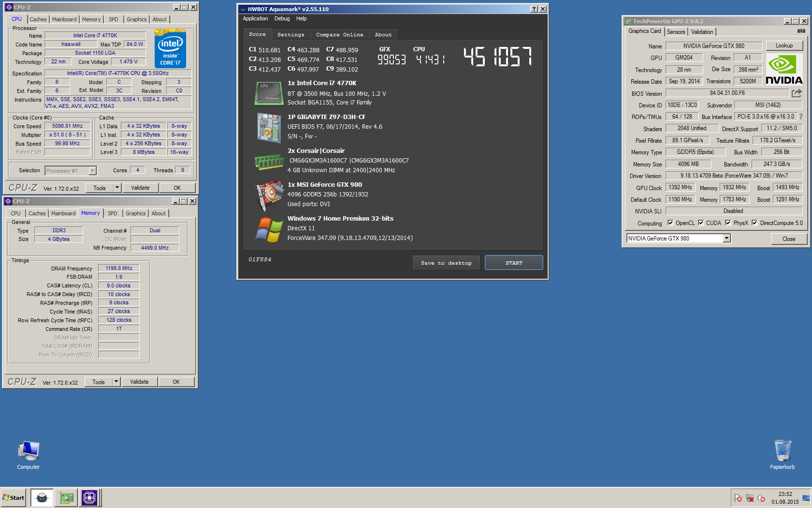
Task: Open the SPD tab in bottom CPU-Z
Action: 113,213
